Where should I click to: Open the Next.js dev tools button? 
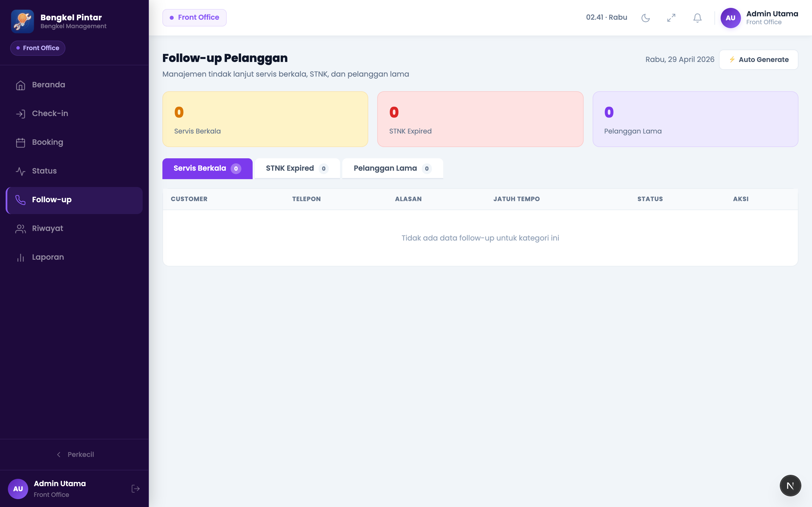coord(790,486)
